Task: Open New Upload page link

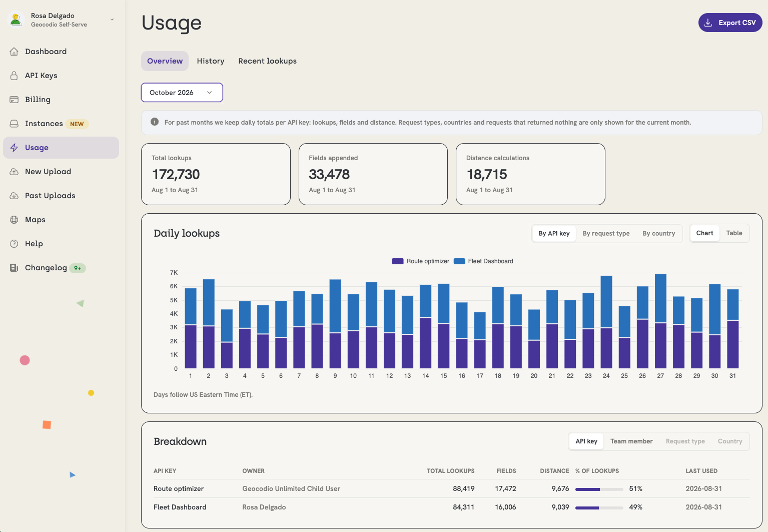Action: pyautogui.click(x=61, y=172)
